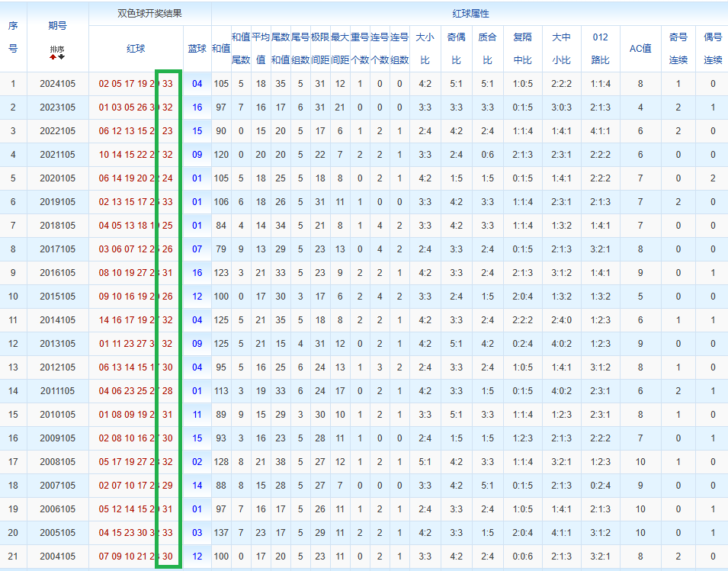Click 012路比 value 0:2:4 in row 2007105
This screenshot has height=571, width=728.
point(601,486)
